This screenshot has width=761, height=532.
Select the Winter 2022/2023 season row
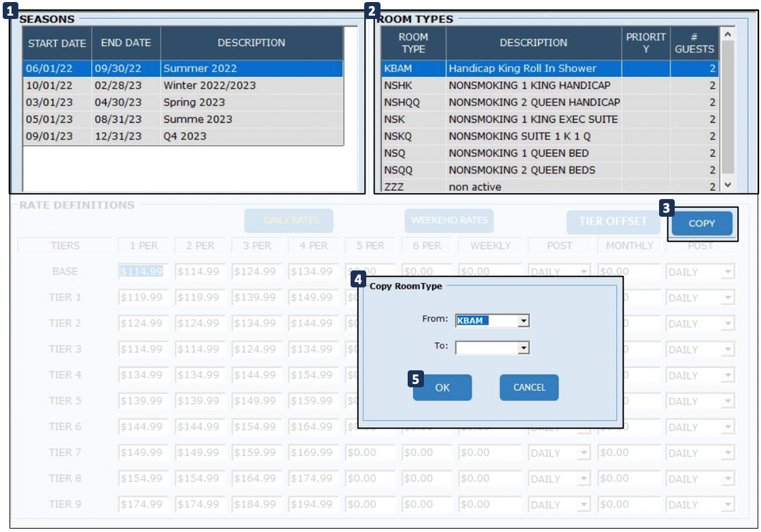[x=183, y=86]
